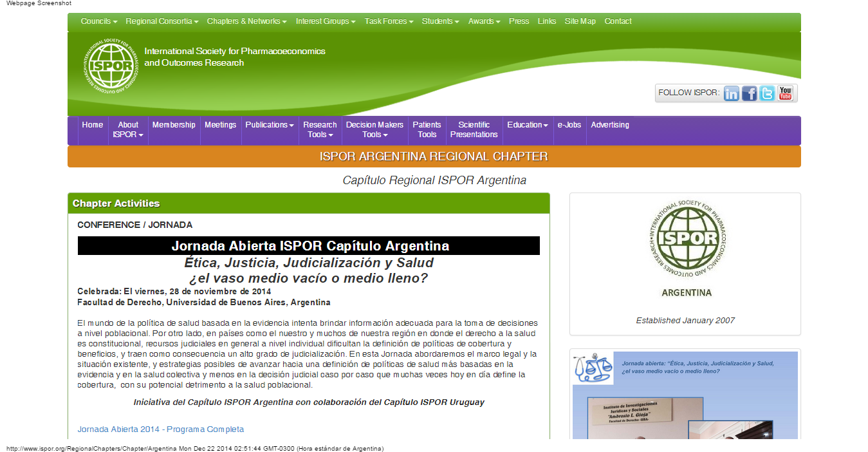868x452 pixels.
Task: Click the Ética, Justicia, Judicialización y Salud heading
Action: click(309, 263)
